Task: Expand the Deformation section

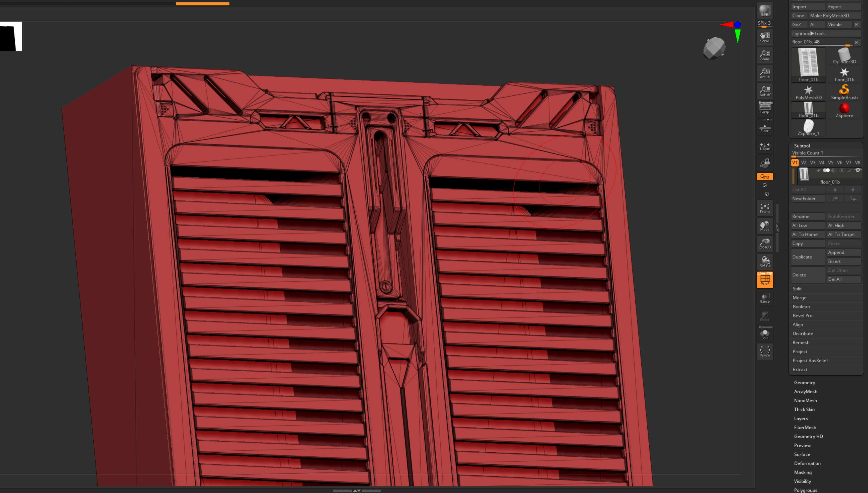Action: point(807,463)
